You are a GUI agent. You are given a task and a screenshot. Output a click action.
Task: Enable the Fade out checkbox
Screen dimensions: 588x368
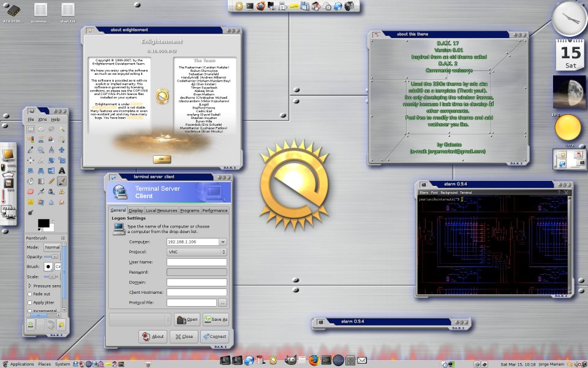[x=29, y=294]
